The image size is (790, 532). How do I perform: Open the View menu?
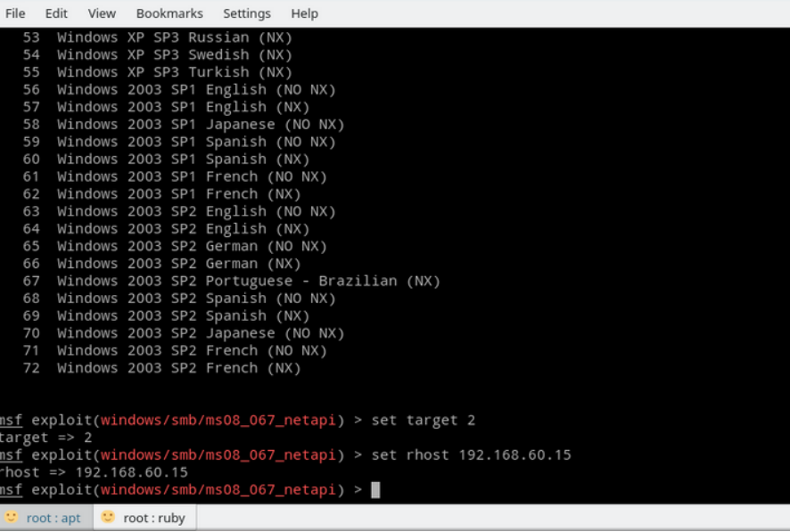pyautogui.click(x=102, y=13)
